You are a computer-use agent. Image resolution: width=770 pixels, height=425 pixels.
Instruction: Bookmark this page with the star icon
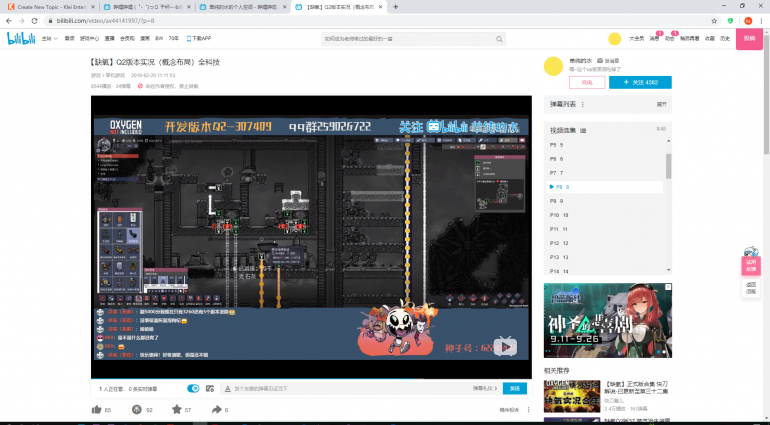(x=714, y=21)
